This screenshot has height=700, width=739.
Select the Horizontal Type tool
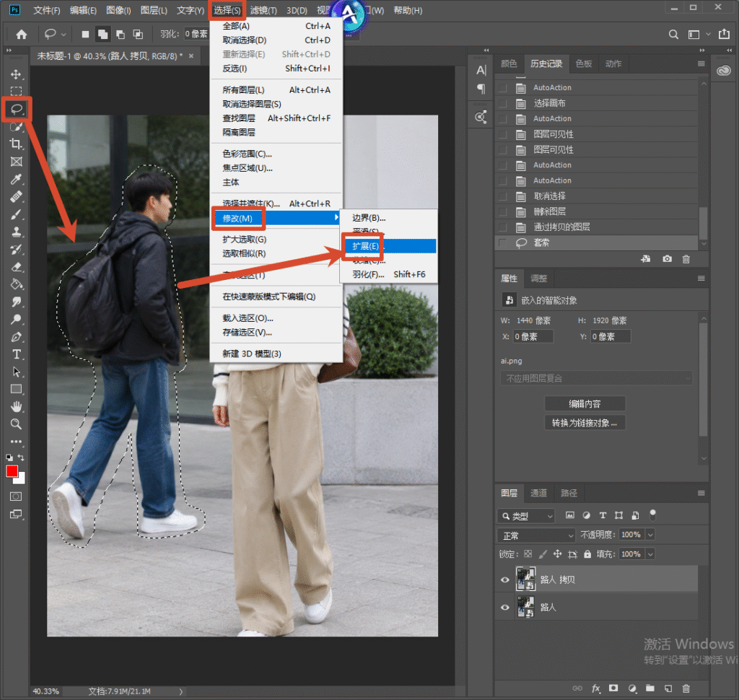16,354
